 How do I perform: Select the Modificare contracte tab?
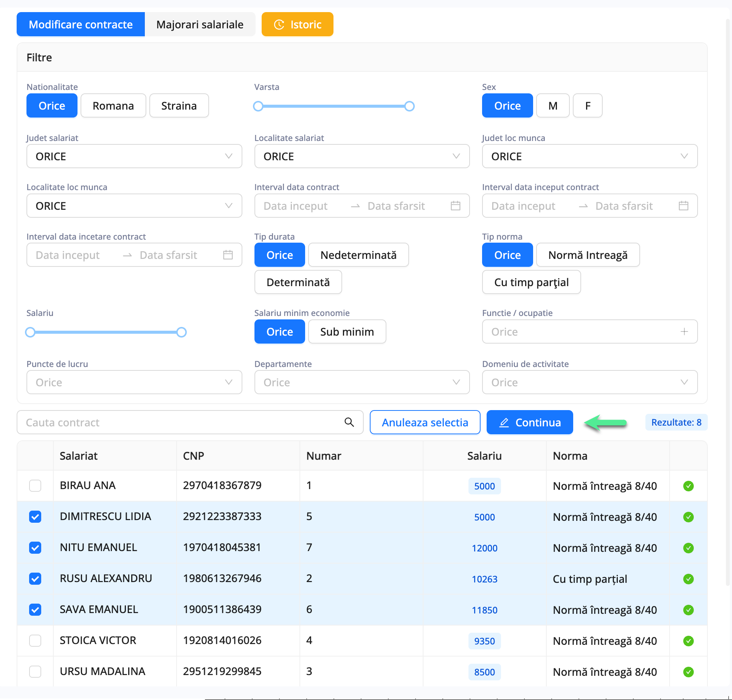[81, 24]
